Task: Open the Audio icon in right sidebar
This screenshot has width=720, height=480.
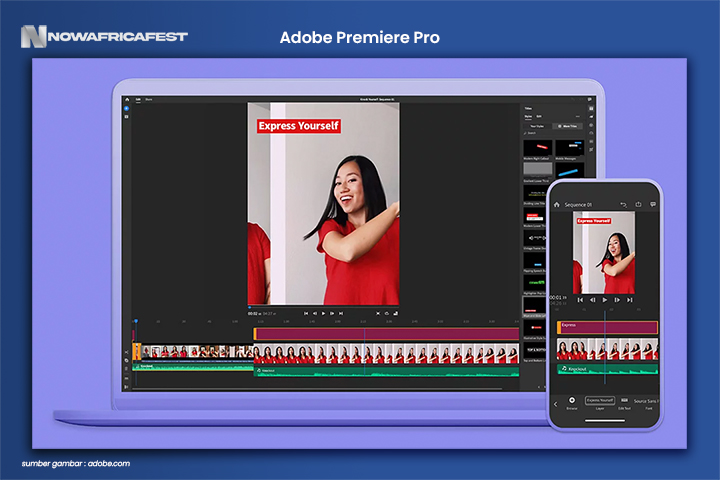Action: point(591,141)
